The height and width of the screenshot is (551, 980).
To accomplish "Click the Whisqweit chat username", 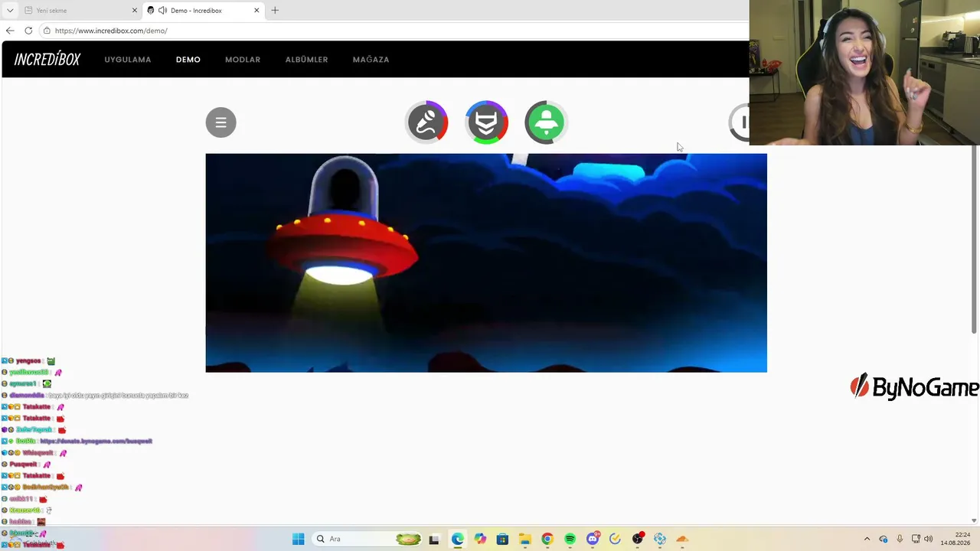I will click(x=37, y=453).
